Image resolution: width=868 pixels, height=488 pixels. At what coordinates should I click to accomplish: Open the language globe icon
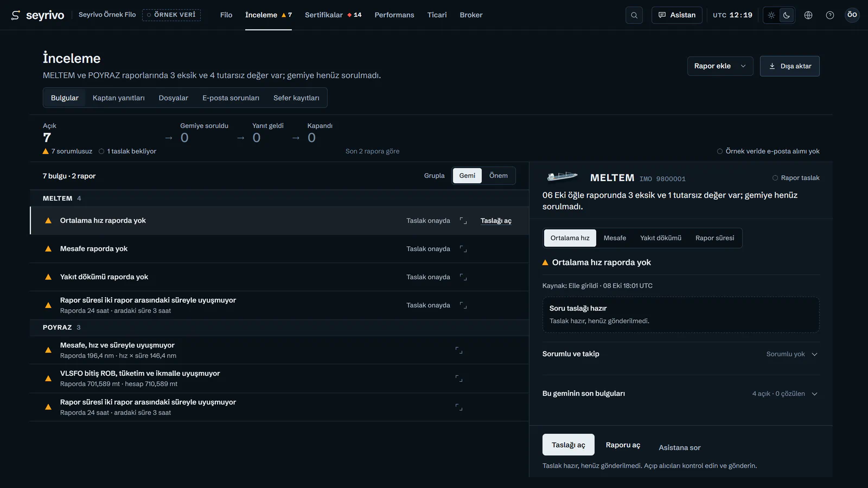(x=808, y=15)
